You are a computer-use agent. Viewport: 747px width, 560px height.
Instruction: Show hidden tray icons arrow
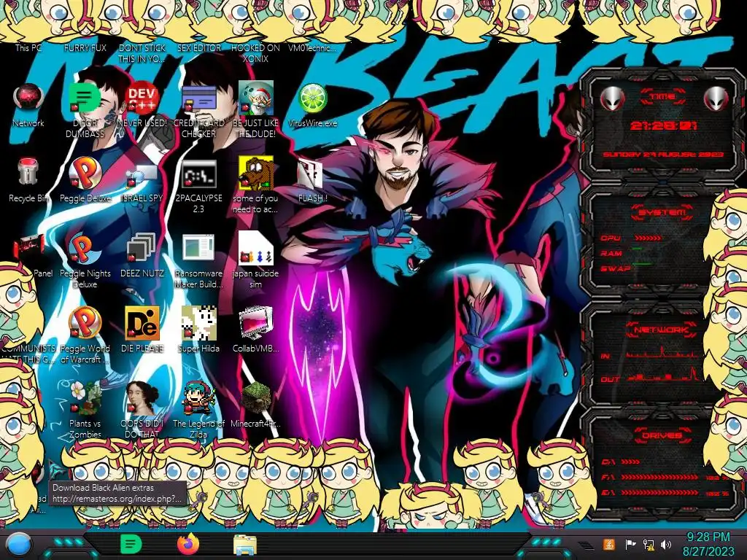point(587,545)
